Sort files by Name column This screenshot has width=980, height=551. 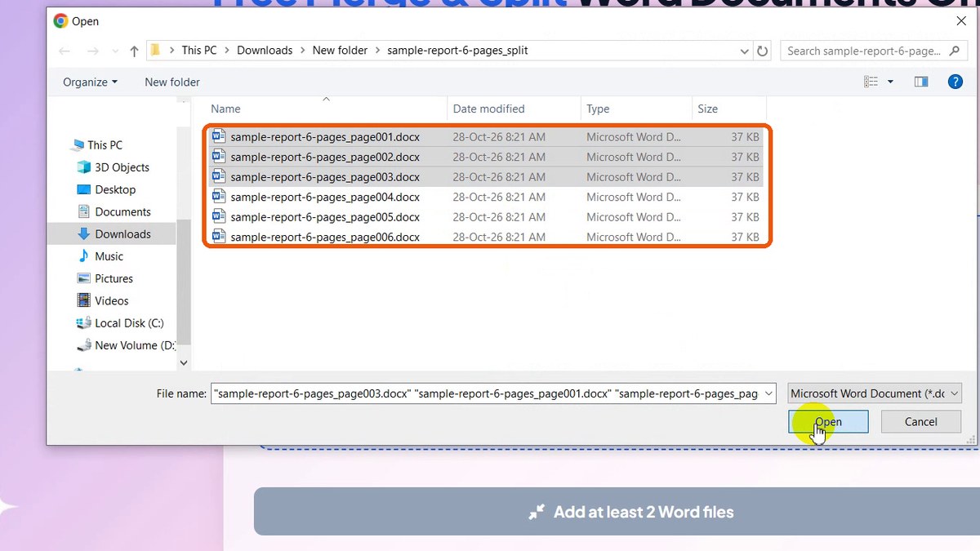click(325, 109)
